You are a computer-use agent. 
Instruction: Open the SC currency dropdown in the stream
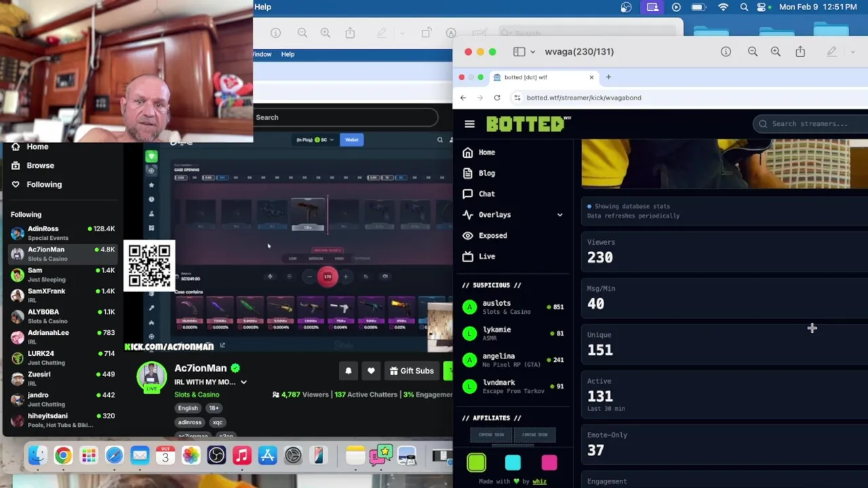pyautogui.click(x=315, y=140)
